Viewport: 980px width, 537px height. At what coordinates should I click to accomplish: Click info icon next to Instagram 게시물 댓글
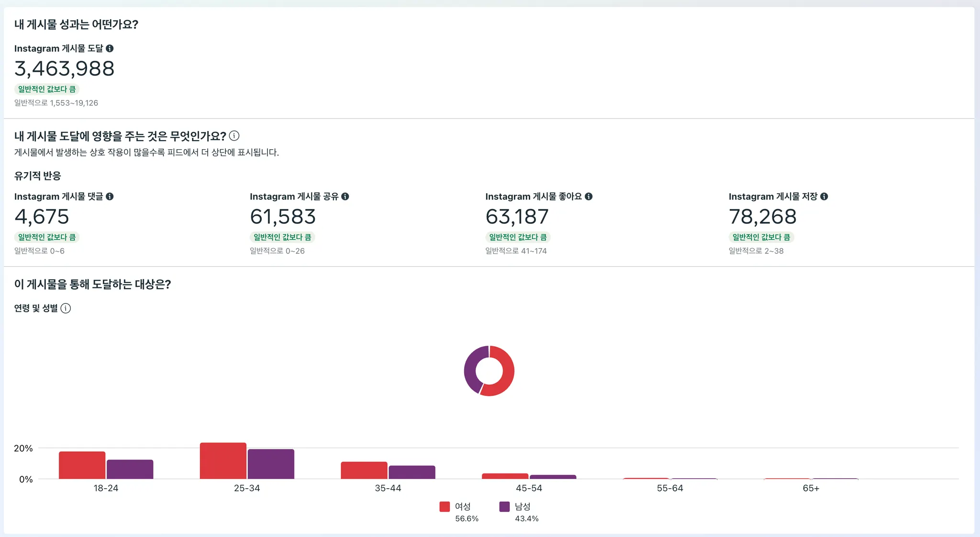[110, 197]
